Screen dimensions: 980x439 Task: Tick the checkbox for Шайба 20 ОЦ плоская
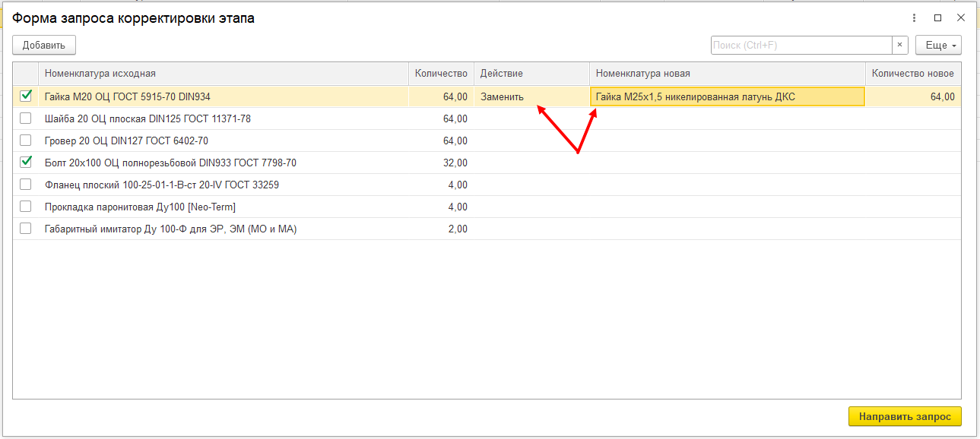pyautogui.click(x=26, y=118)
